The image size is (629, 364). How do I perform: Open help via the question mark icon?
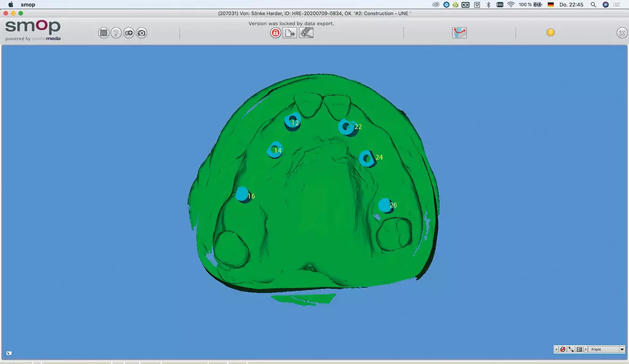click(x=116, y=33)
